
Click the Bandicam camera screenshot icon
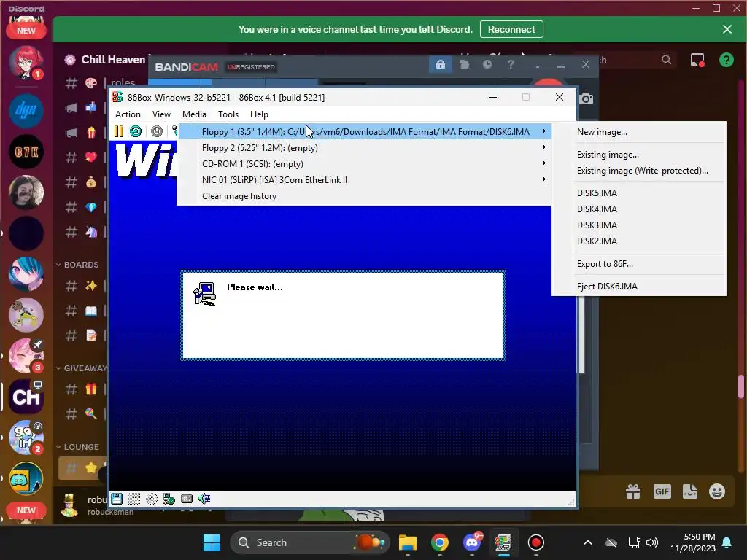(587, 98)
